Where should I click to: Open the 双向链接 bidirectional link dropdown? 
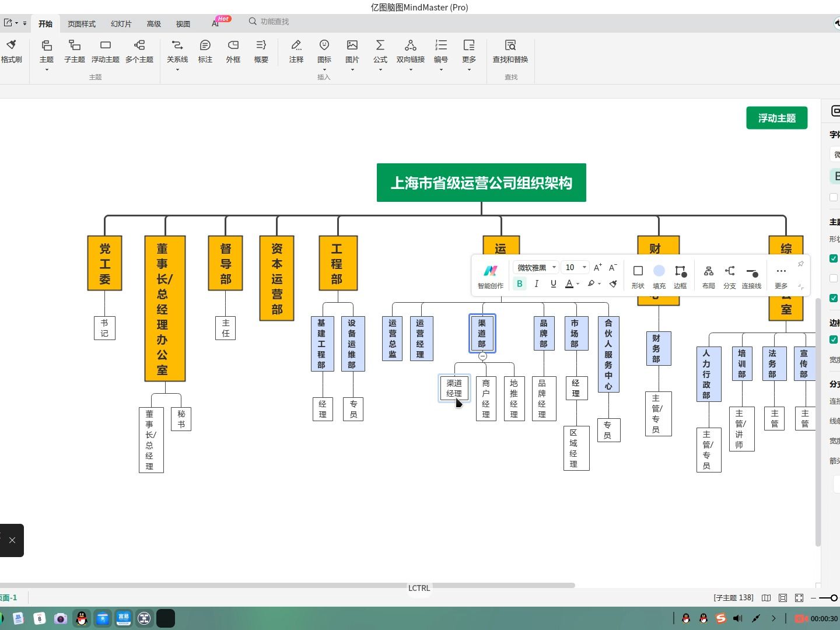click(411, 70)
